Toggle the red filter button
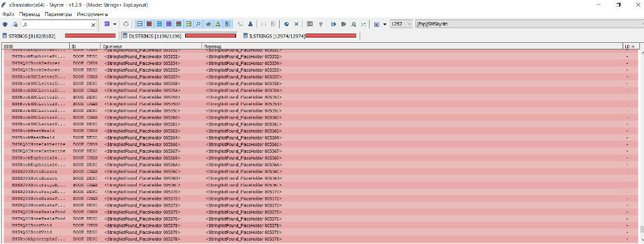This screenshot has width=644, height=244. tap(150, 24)
